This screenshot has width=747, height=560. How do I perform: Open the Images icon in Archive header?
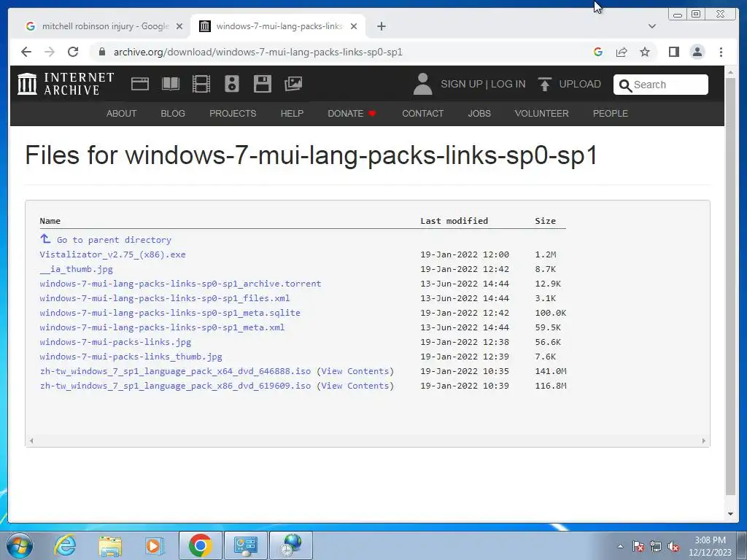click(293, 84)
